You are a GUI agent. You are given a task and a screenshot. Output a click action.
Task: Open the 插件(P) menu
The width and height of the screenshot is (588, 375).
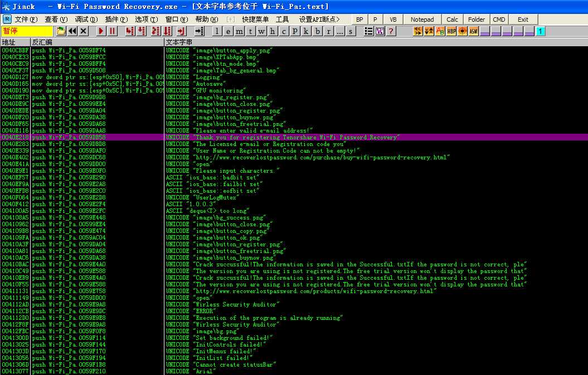116,19
